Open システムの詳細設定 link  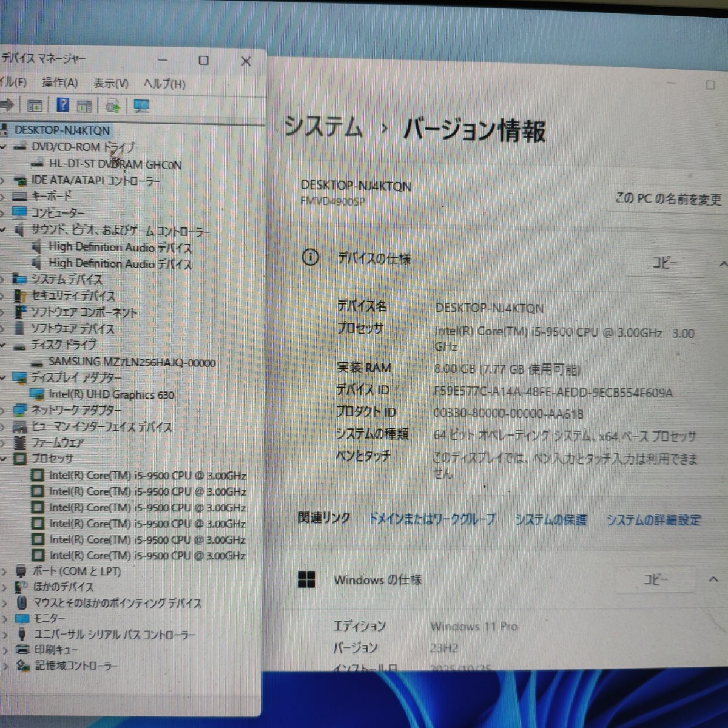point(653,520)
